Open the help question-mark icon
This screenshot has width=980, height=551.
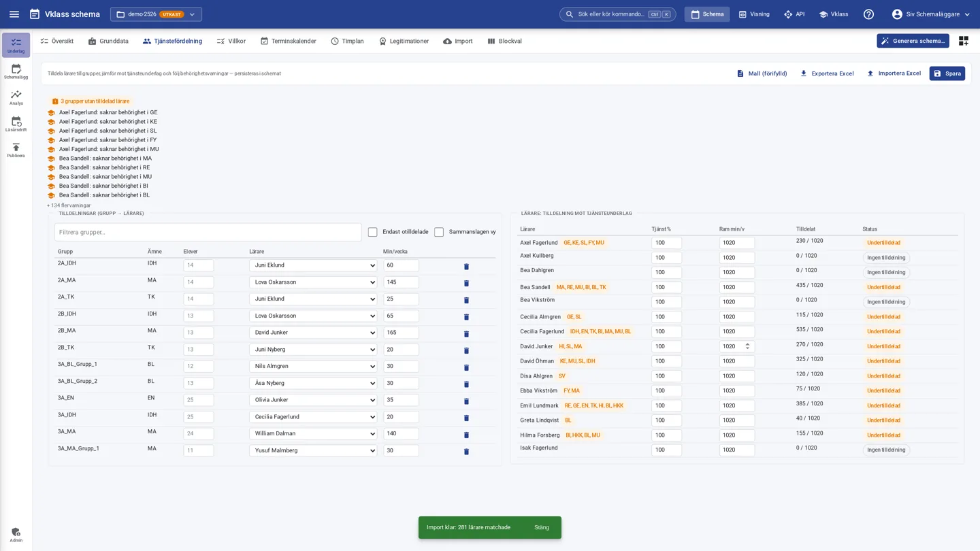[x=868, y=14]
